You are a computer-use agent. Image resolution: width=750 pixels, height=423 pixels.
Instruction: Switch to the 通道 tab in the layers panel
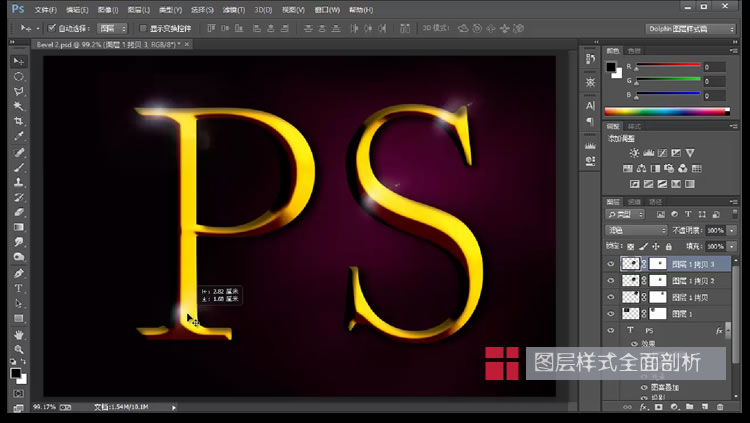point(634,202)
